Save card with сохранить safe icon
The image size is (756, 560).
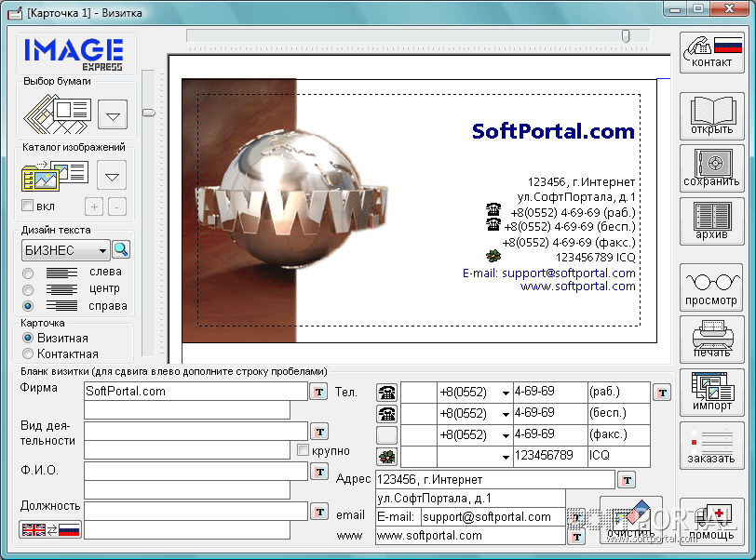(x=711, y=168)
